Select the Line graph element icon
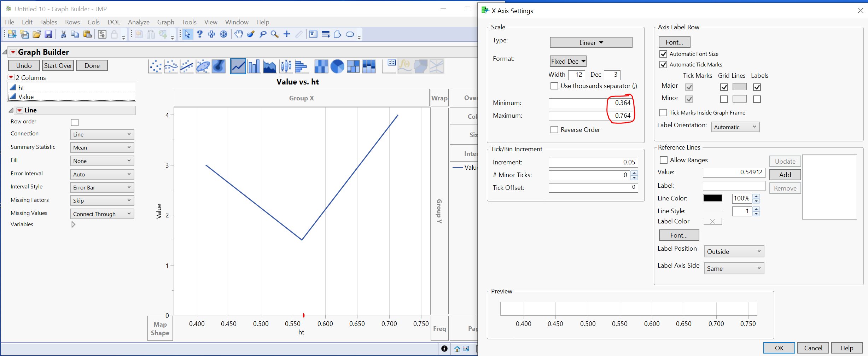Viewport: 868px width, 356px height. tap(238, 66)
